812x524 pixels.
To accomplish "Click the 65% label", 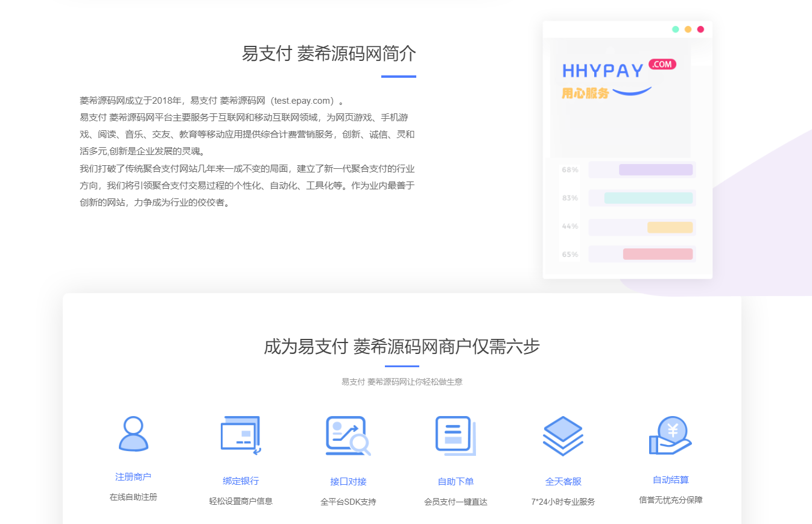I will tap(570, 254).
